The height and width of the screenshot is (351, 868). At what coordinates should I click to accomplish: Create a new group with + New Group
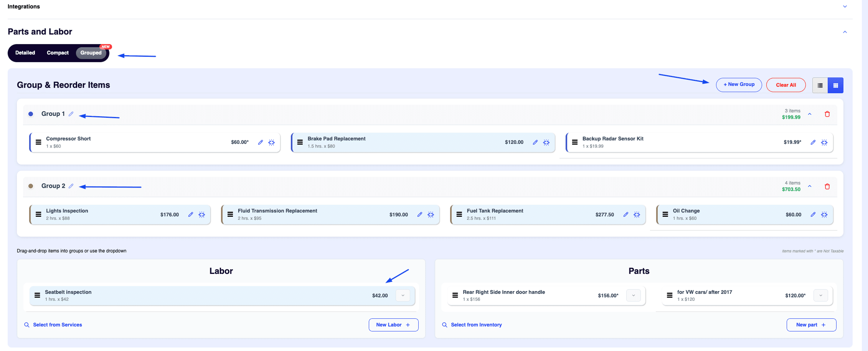coord(739,85)
